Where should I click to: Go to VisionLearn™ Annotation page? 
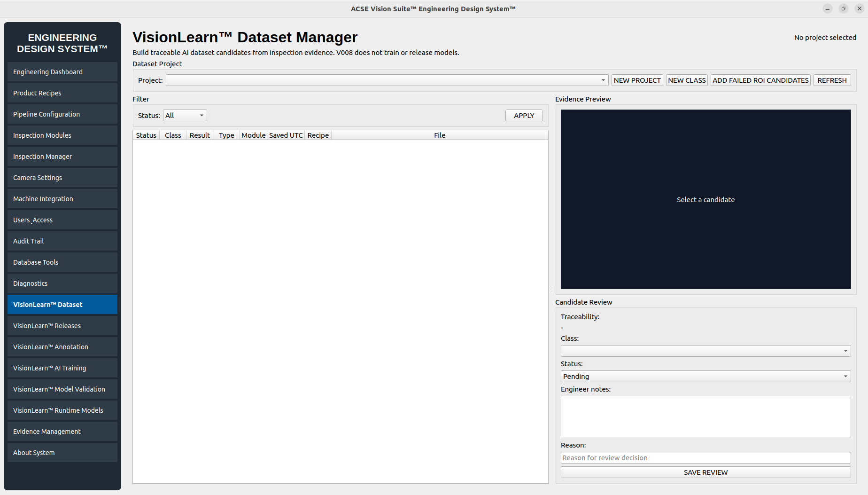coord(62,347)
